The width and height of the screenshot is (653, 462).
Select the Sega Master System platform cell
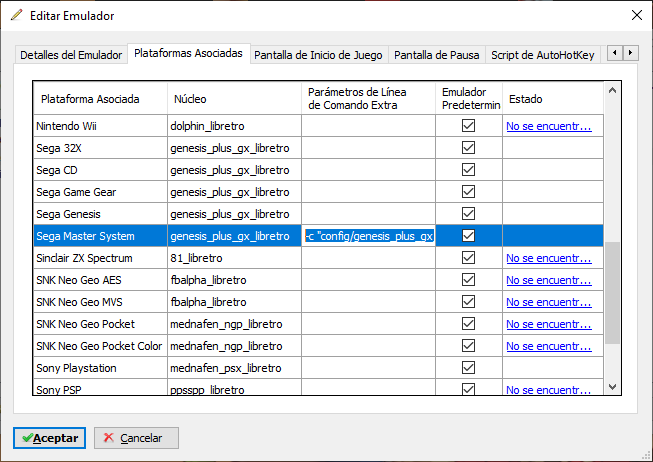click(100, 236)
